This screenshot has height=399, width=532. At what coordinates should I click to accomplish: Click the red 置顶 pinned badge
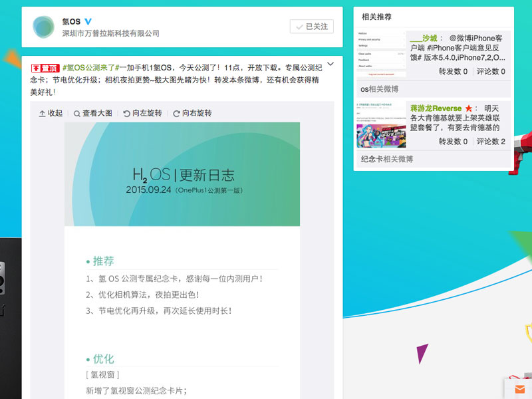pos(45,68)
